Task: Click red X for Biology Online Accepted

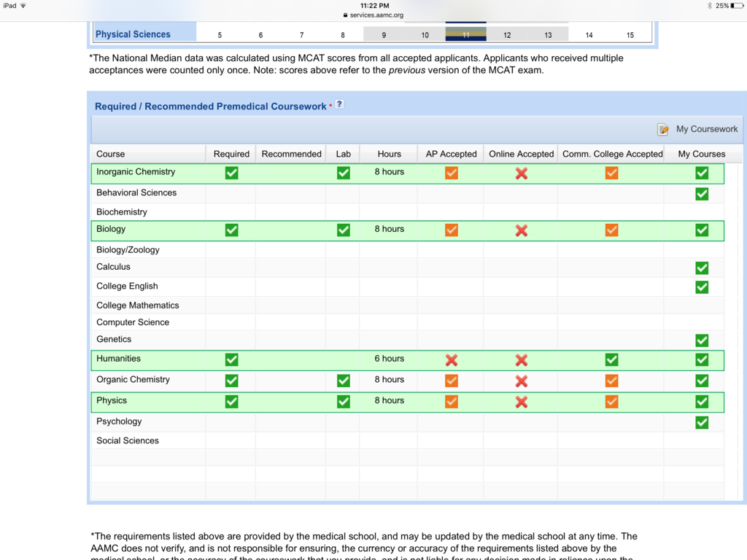Action: (x=522, y=230)
